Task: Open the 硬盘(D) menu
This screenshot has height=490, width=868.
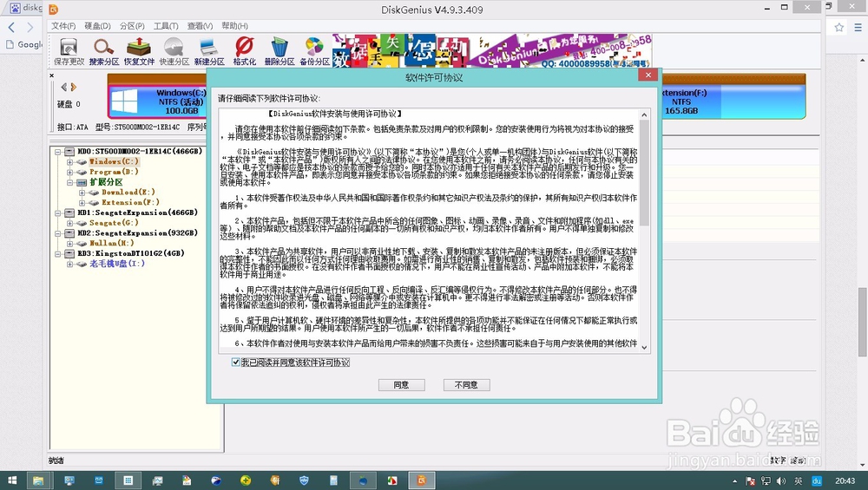Action: (x=97, y=26)
